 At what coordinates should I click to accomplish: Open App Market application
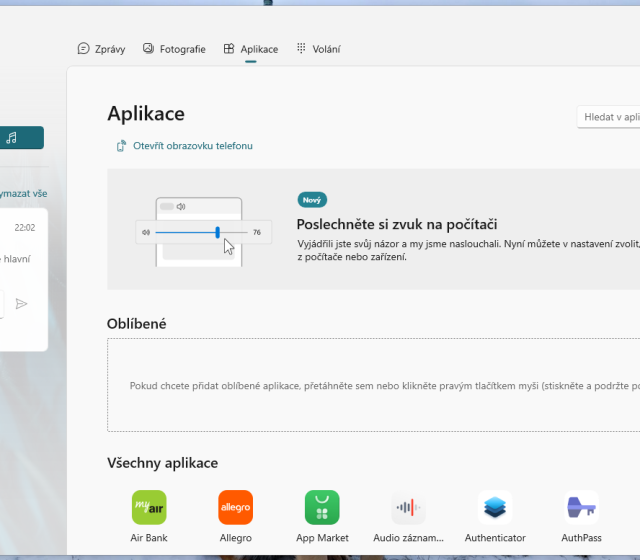pyautogui.click(x=322, y=507)
